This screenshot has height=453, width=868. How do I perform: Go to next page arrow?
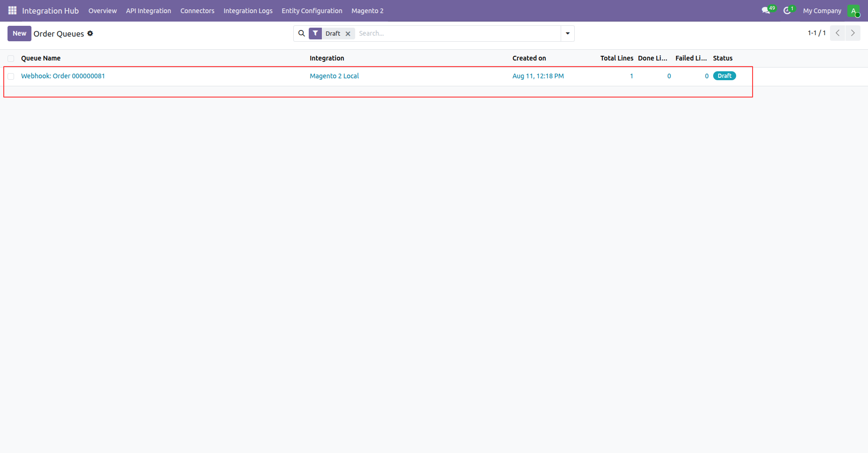[853, 33]
